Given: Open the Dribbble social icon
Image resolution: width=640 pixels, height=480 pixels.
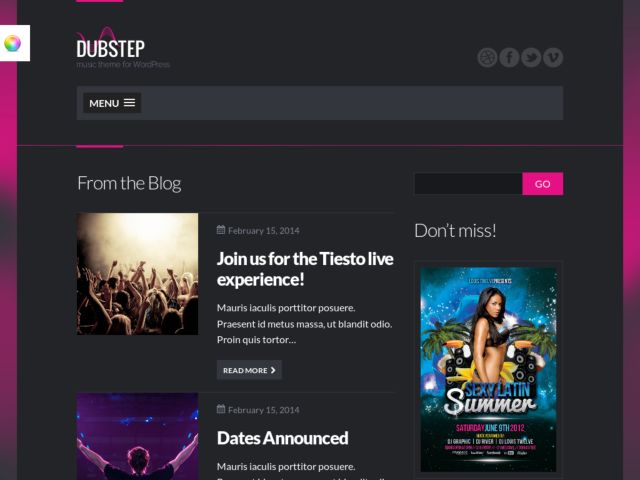Looking at the screenshot, I should (x=487, y=58).
